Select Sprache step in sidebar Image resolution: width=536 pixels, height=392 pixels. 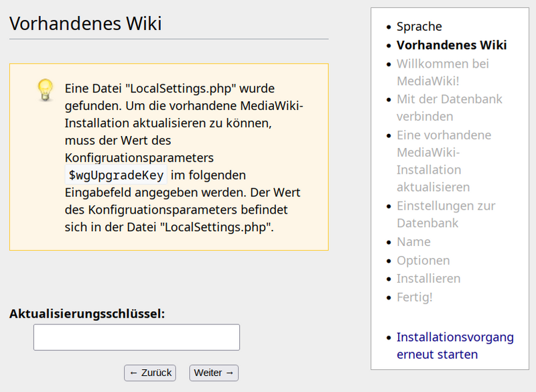pos(419,27)
